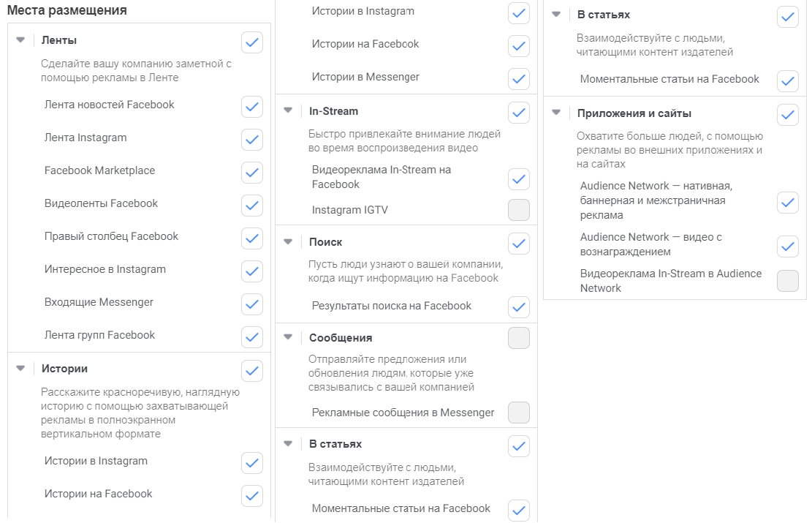Enable Рекламные сообщения в Messenger checkbox
The image size is (812, 523).
(x=519, y=413)
